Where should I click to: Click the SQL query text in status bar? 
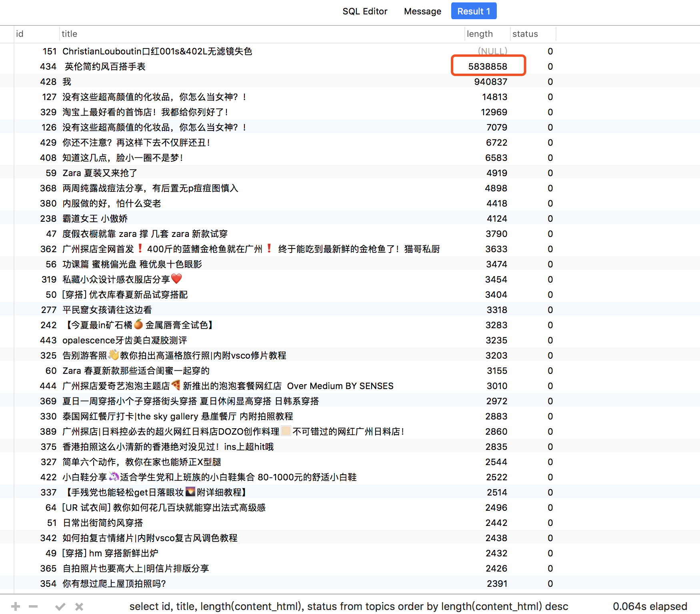(x=348, y=606)
